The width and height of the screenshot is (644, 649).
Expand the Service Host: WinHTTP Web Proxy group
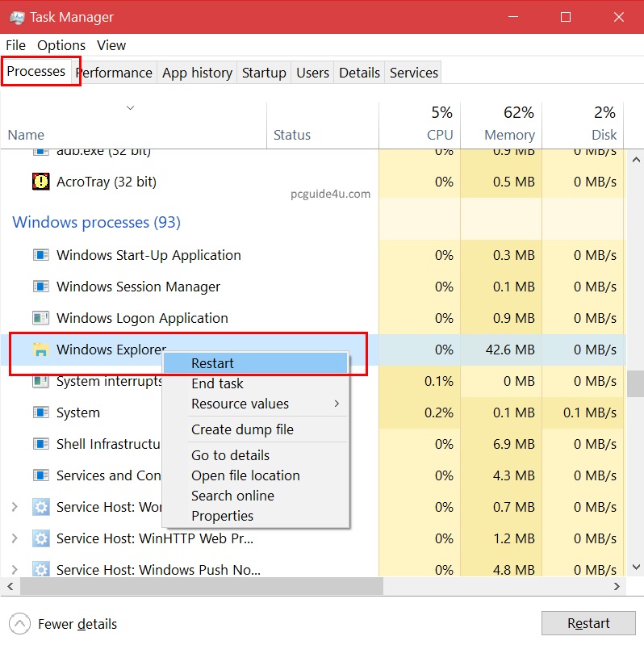[x=14, y=538]
